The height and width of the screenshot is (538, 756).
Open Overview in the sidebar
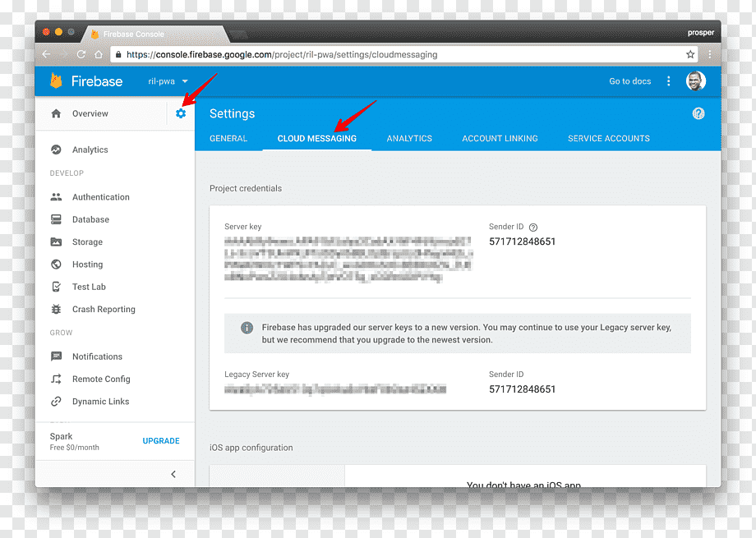[x=90, y=114]
